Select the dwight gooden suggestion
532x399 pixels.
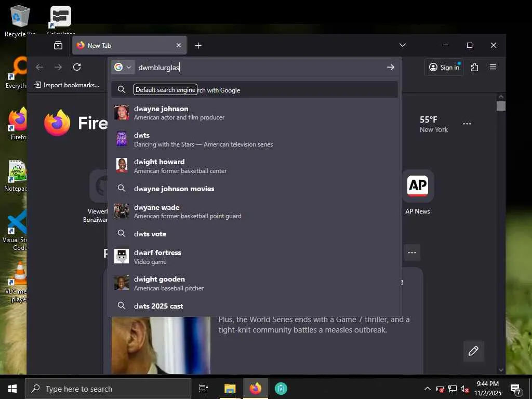pos(255,283)
